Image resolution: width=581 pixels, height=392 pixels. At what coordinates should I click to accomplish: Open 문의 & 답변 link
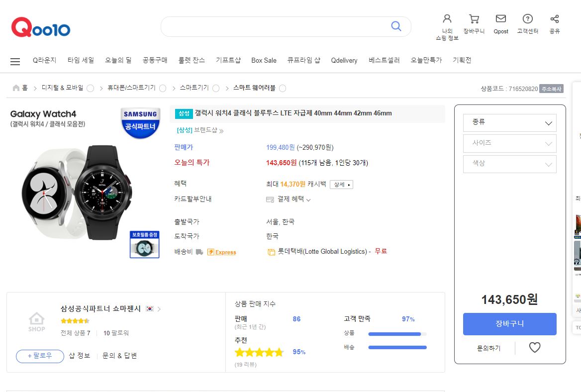click(119, 356)
